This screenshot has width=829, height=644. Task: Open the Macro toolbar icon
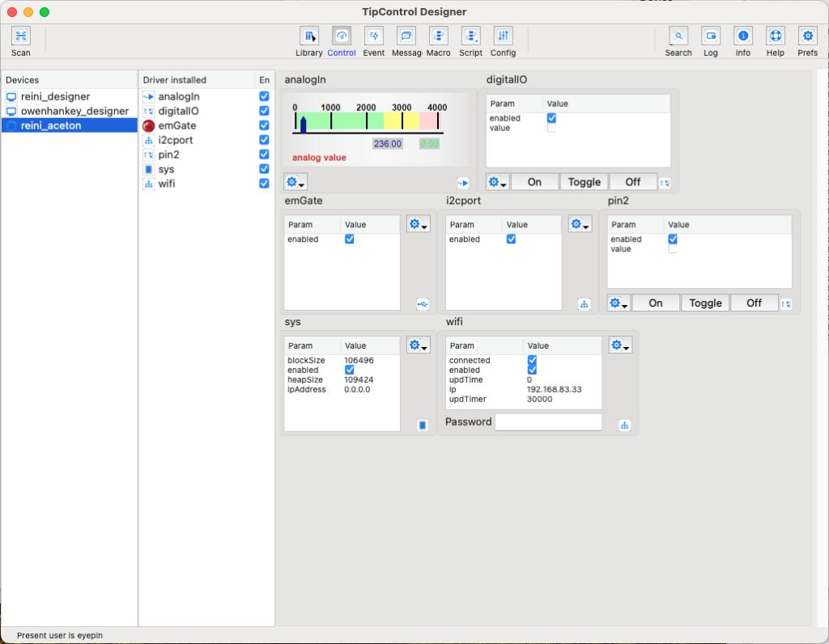438,36
